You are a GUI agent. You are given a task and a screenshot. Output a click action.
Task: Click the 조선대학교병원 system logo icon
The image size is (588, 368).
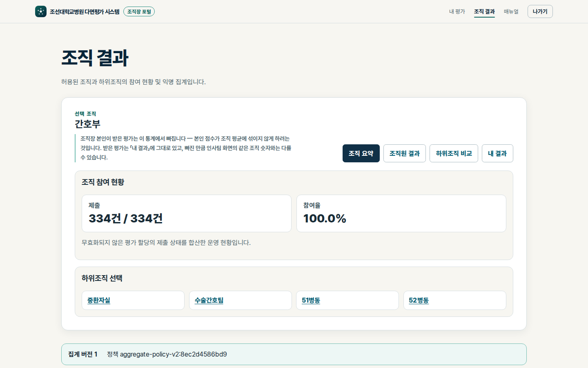click(41, 11)
